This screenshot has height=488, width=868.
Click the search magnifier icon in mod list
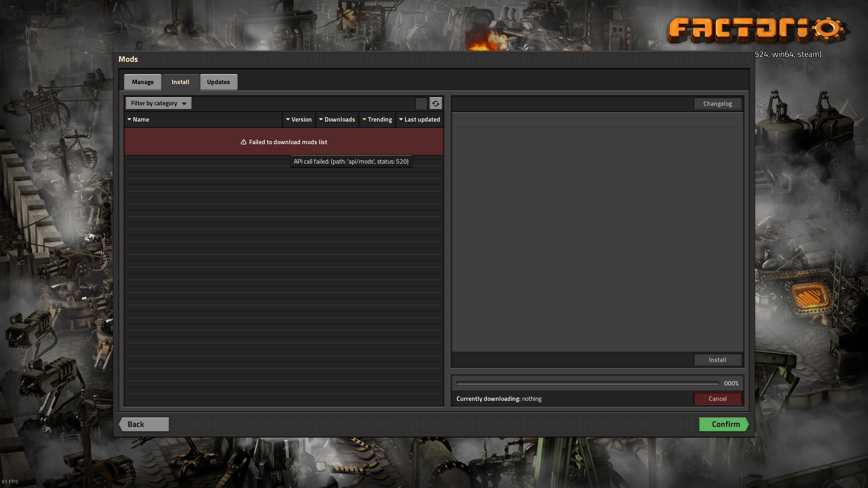[x=421, y=103]
